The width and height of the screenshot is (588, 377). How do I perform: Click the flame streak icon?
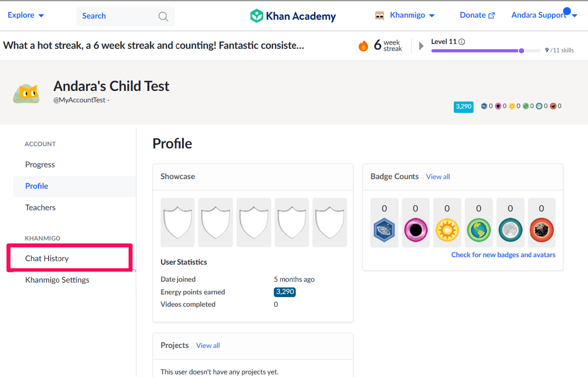[363, 45]
